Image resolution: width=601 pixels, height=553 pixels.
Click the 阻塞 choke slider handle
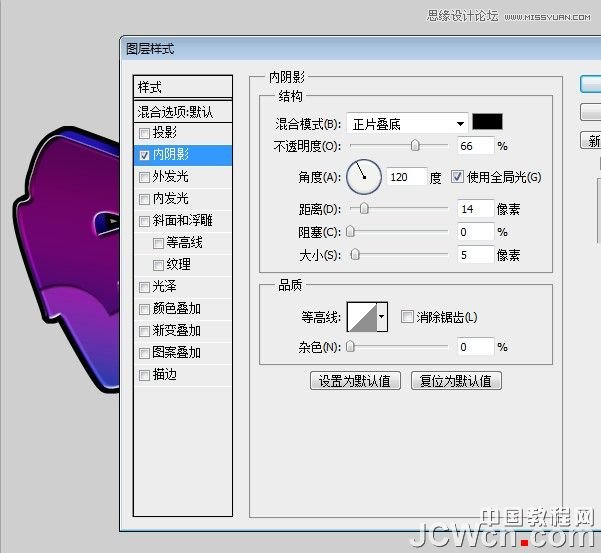pos(350,232)
